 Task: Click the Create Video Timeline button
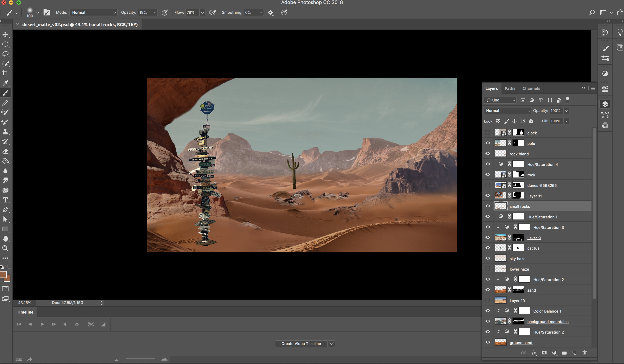coord(301,344)
